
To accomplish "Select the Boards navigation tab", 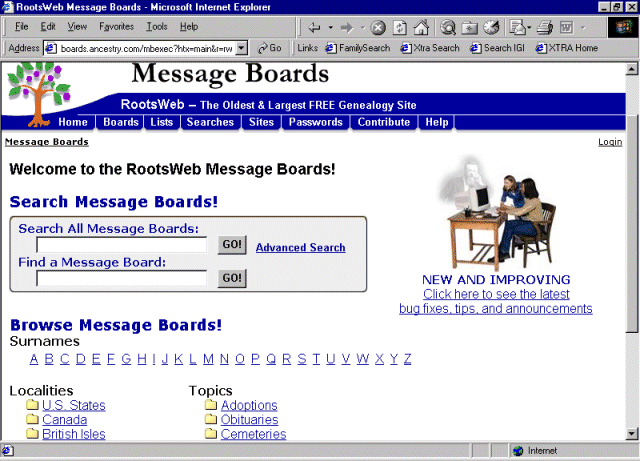I will click(x=121, y=122).
